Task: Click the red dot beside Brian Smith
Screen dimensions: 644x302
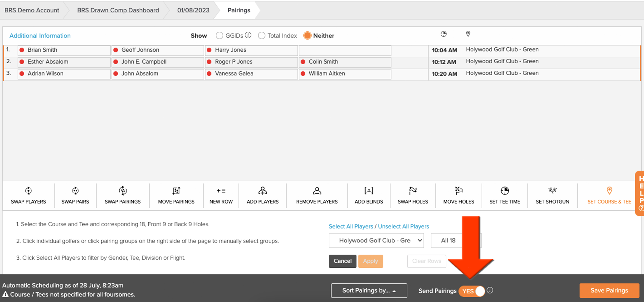Action: point(22,50)
